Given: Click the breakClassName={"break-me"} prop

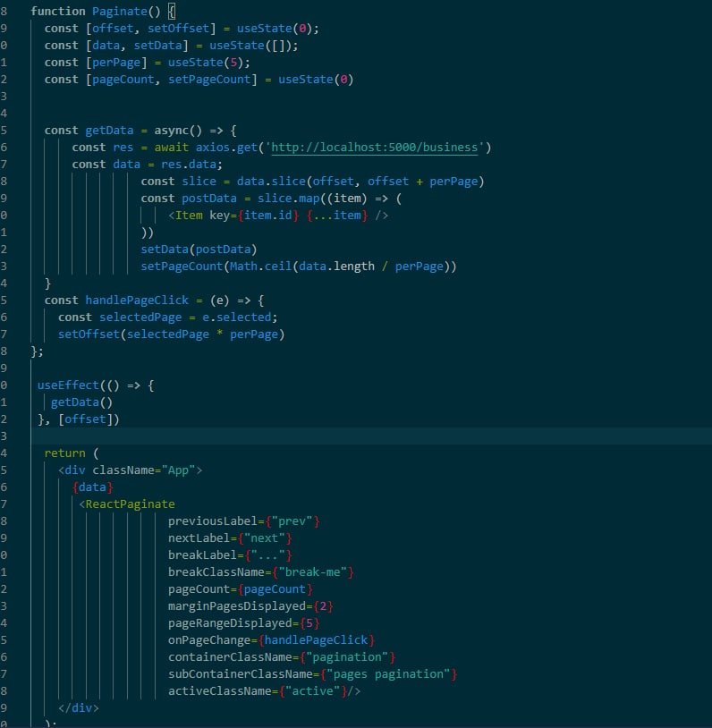Looking at the screenshot, I should tap(261, 572).
